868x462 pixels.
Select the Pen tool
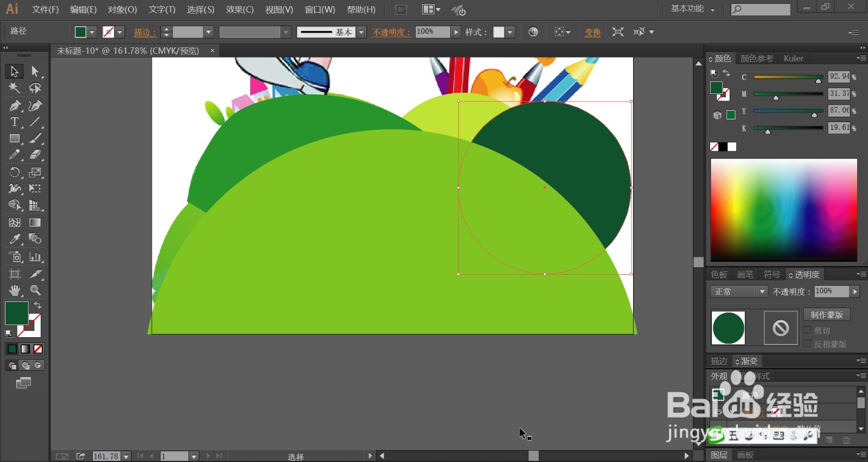(14, 105)
